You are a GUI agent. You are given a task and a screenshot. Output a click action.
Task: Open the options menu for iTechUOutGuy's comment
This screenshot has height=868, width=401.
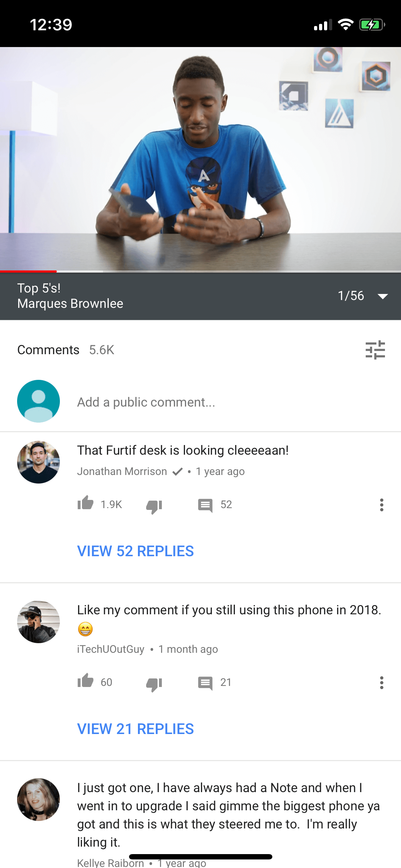(381, 683)
